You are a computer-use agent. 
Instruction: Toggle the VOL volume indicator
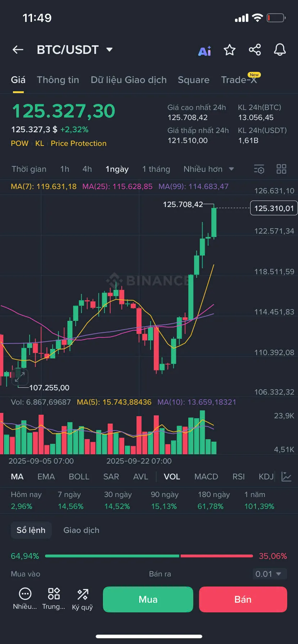[172, 477]
